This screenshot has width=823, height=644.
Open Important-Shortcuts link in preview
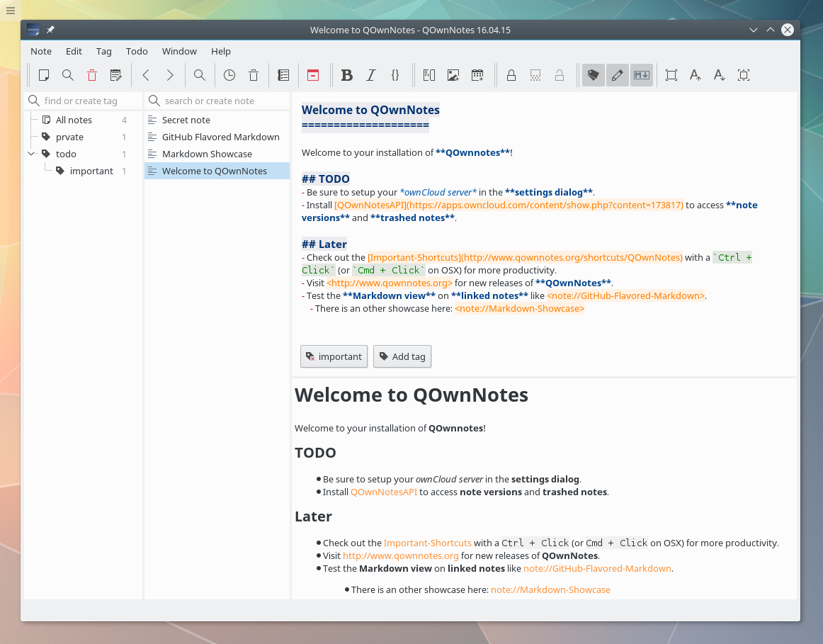[x=427, y=543]
